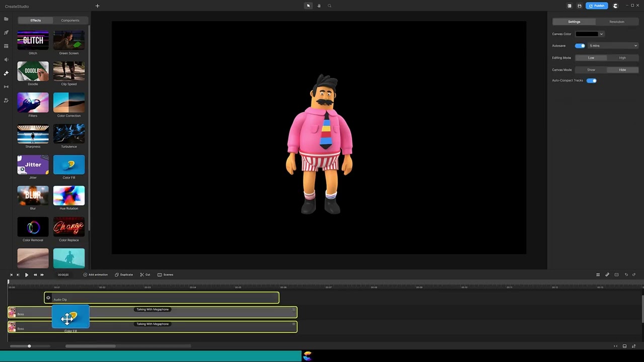The width and height of the screenshot is (644, 362).
Task: Toggle the Autosave switch
Action: (x=580, y=46)
